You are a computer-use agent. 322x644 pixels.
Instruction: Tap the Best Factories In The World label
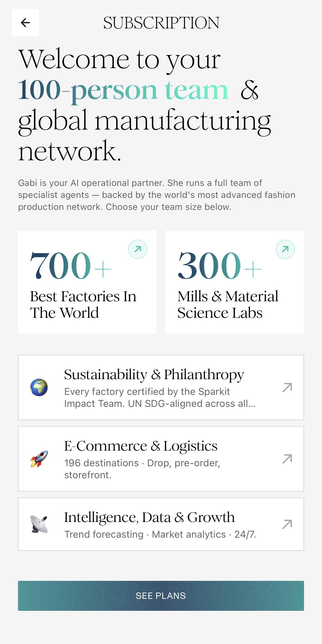83,305
